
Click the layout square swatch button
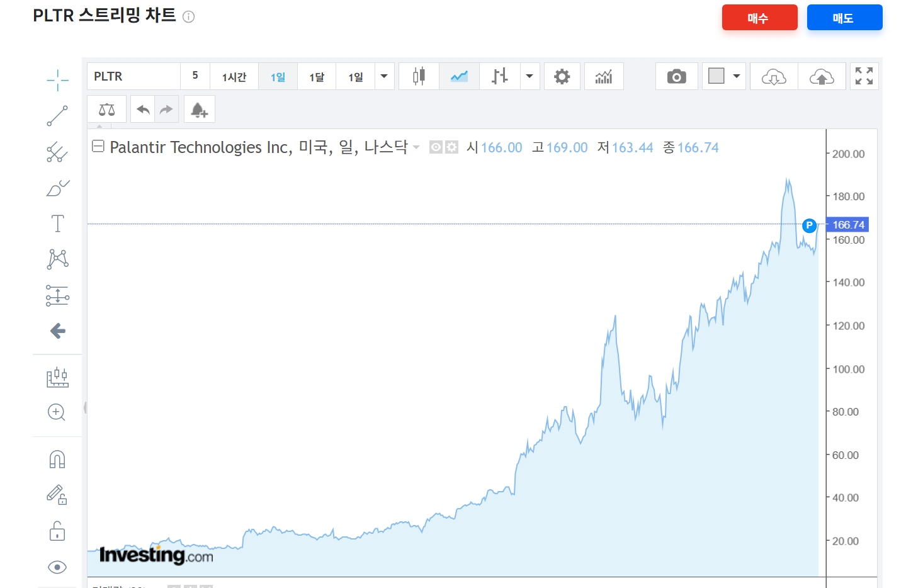tap(716, 76)
